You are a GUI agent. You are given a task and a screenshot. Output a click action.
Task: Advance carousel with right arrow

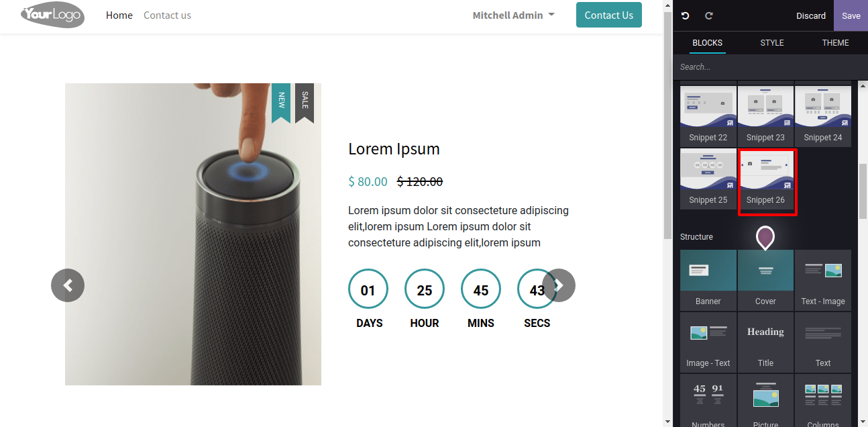pos(559,285)
